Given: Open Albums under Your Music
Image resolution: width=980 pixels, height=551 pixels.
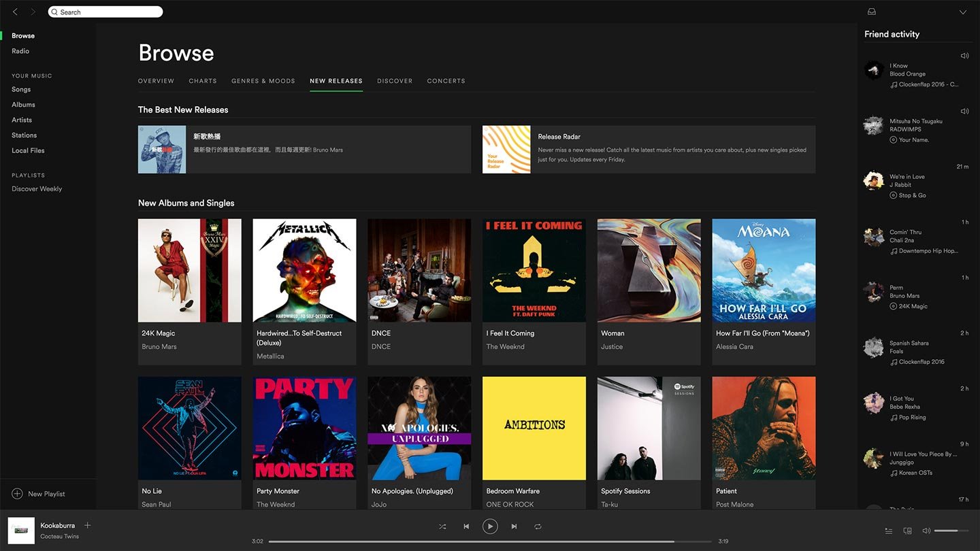Looking at the screenshot, I should 23,105.
